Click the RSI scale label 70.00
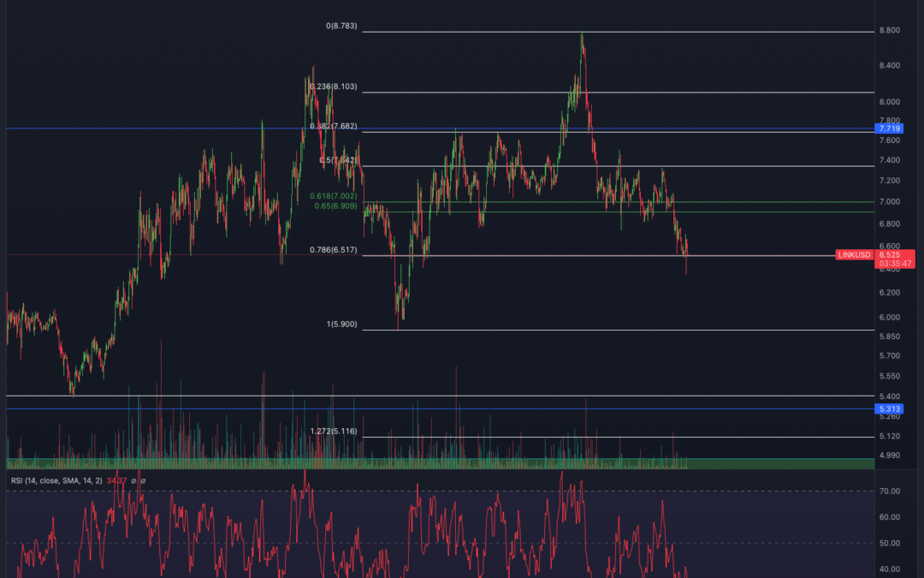Image resolution: width=924 pixels, height=578 pixels. coord(889,492)
